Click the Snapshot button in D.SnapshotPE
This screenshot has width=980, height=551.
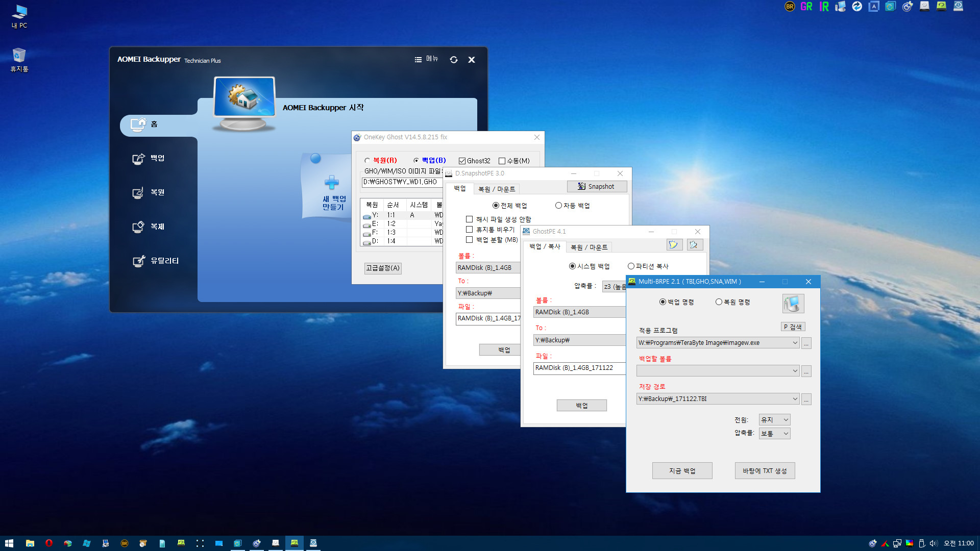point(597,187)
